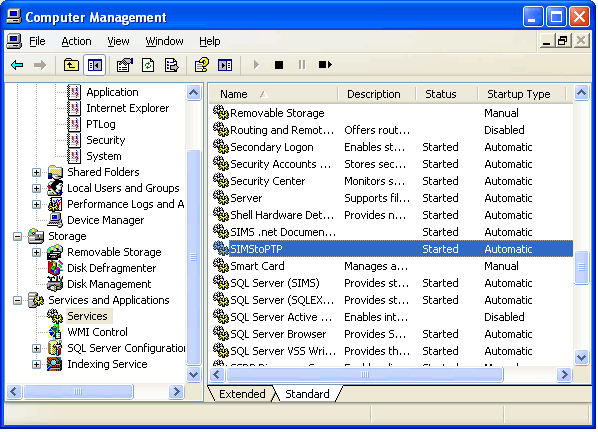
Task: Restart the service using the Restart icon
Action: [x=325, y=65]
